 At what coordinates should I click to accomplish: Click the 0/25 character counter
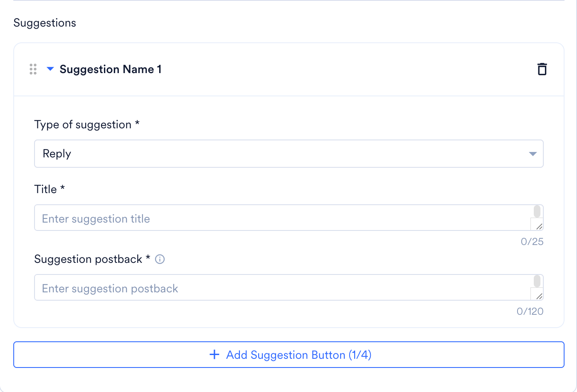pyautogui.click(x=532, y=242)
